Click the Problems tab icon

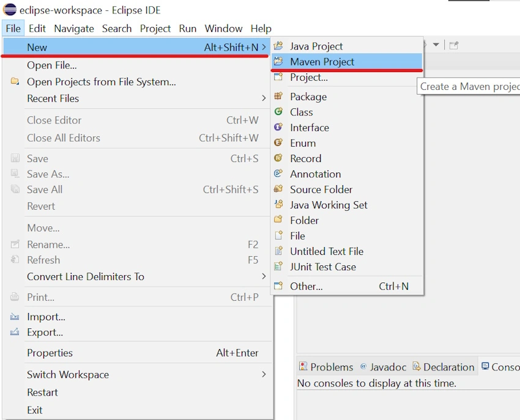303,366
